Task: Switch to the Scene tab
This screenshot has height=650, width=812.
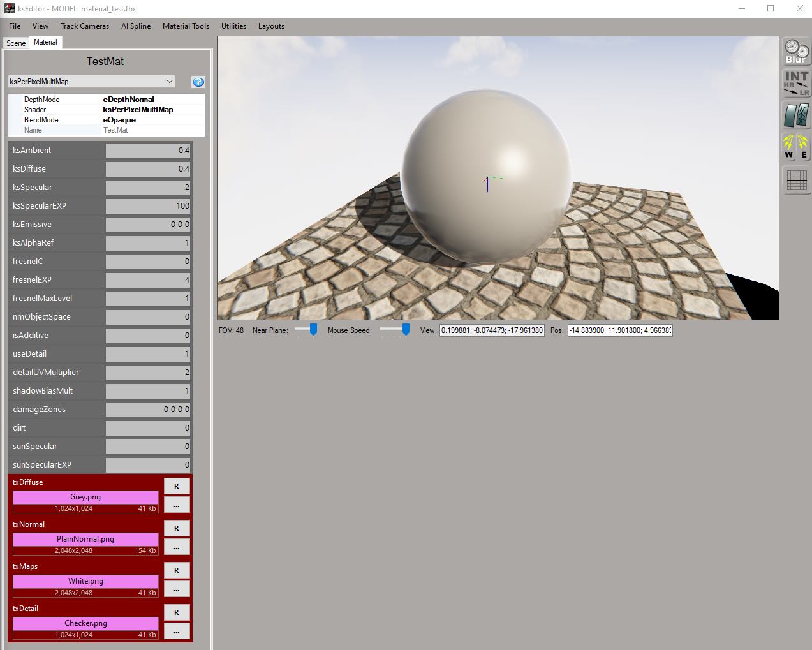Action: click(x=16, y=43)
